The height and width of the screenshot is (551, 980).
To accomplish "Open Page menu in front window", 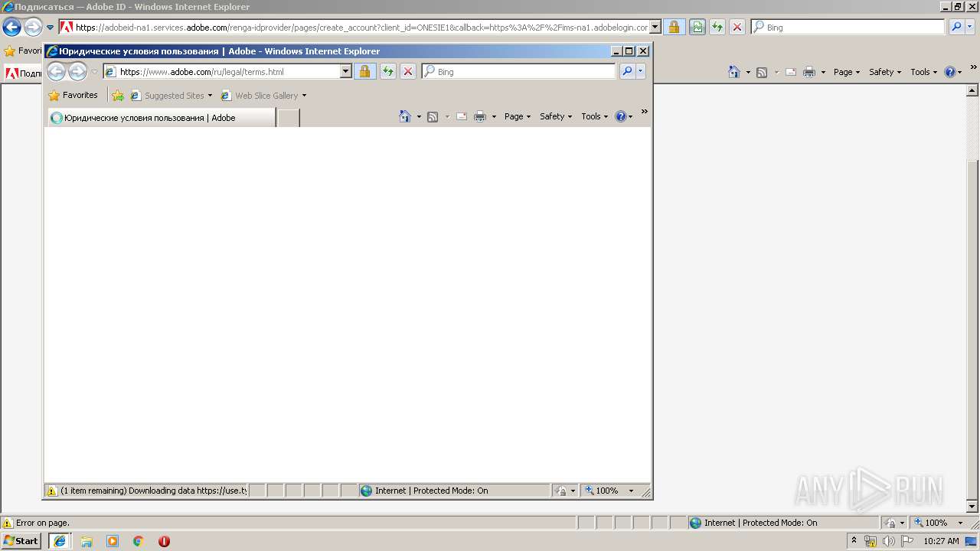I will pos(518,116).
